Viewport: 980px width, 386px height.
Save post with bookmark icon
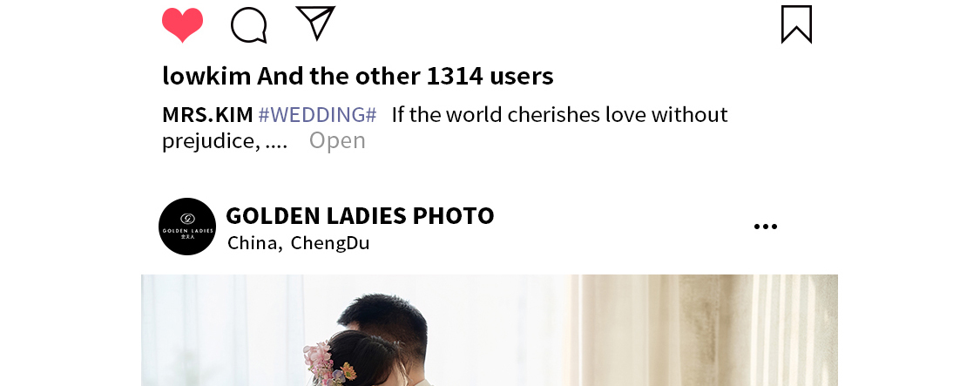[796, 24]
